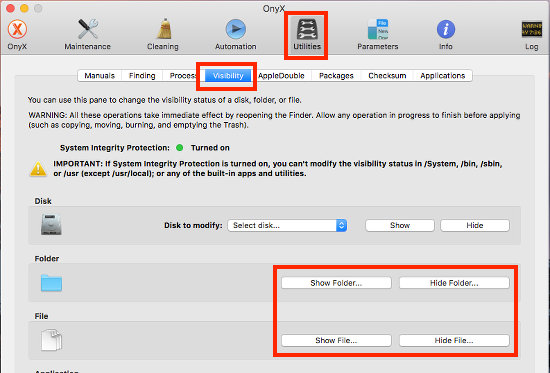Open the OnyX toolbar section

(x=17, y=34)
